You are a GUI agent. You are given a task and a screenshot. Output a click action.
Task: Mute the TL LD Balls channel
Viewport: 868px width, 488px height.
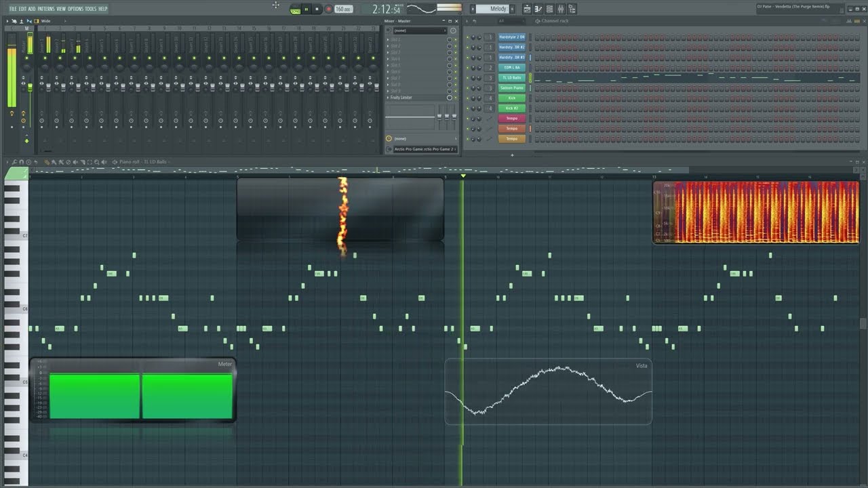coord(467,78)
